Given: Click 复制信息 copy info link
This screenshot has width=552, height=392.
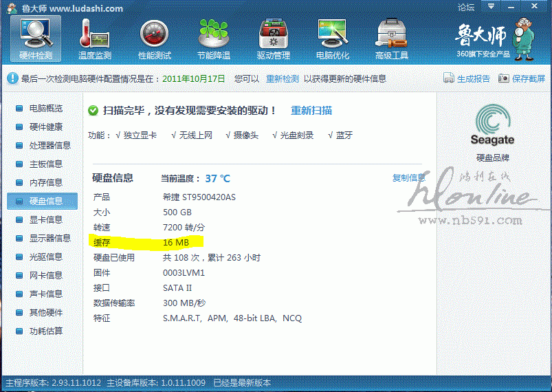Looking at the screenshot, I should point(409,178).
